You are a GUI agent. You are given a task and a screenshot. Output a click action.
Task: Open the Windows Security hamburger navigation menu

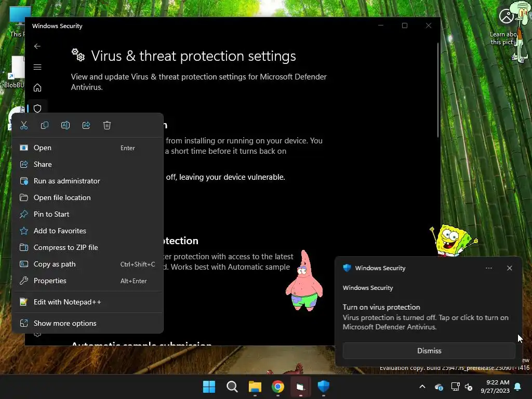pyautogui.click(x=37, y=67)
